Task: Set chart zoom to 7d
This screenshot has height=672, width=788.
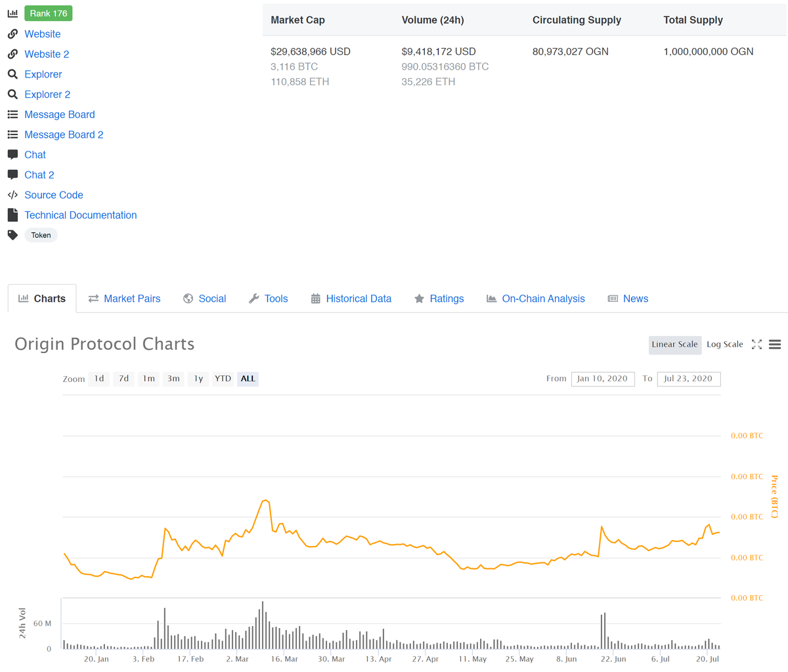Action: point(123,379)
